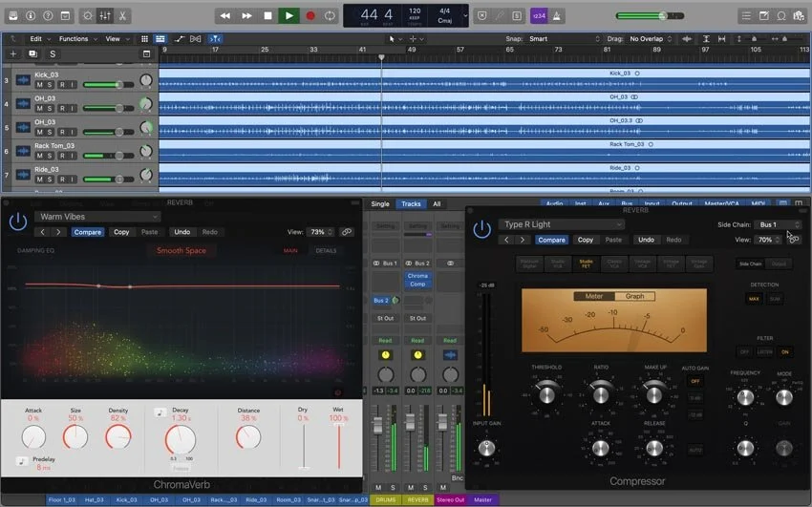
Task: Click the ChromaVerb link chain icon
Action: [x=347, y=232]
